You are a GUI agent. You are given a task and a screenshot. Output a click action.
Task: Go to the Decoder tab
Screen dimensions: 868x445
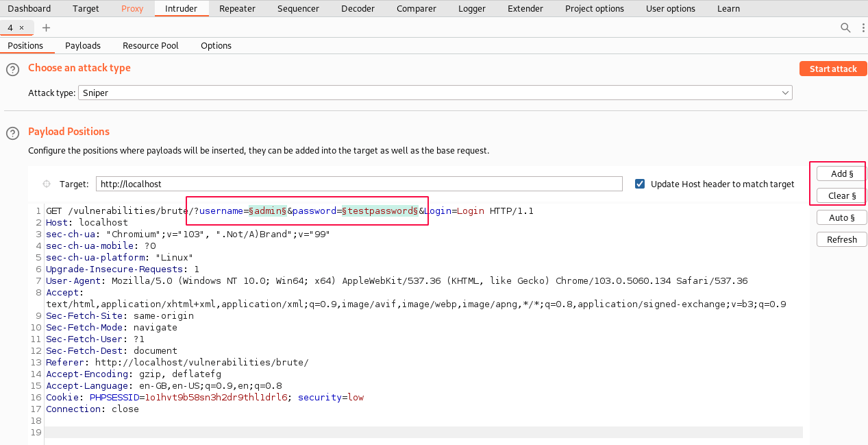point(358,8)
